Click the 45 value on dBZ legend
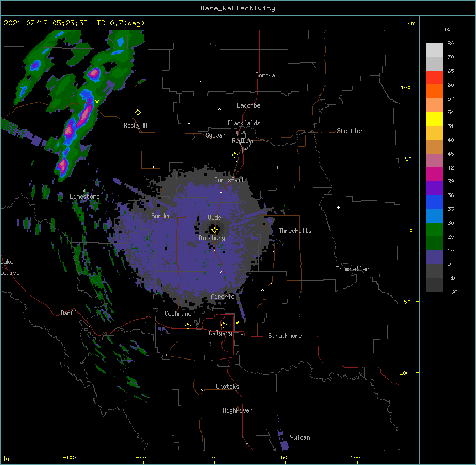Screen dimensions: 476x465 pos(451,154)
